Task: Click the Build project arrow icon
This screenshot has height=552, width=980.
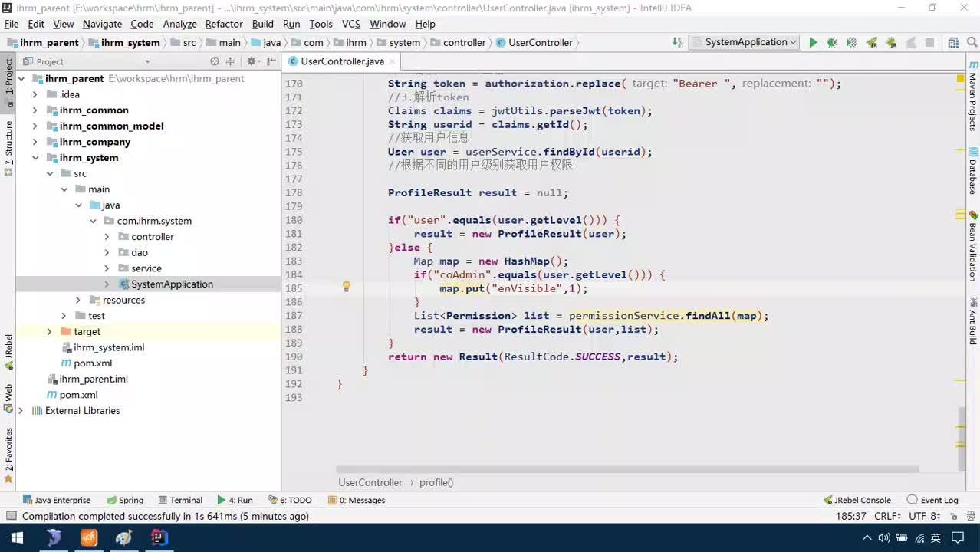Action: coord(678,42)
